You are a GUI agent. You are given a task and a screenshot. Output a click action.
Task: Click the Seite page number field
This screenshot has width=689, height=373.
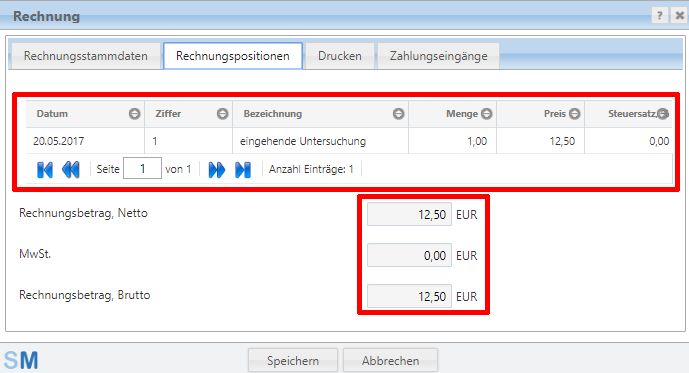pyautogui.click(x=142, y=169)
